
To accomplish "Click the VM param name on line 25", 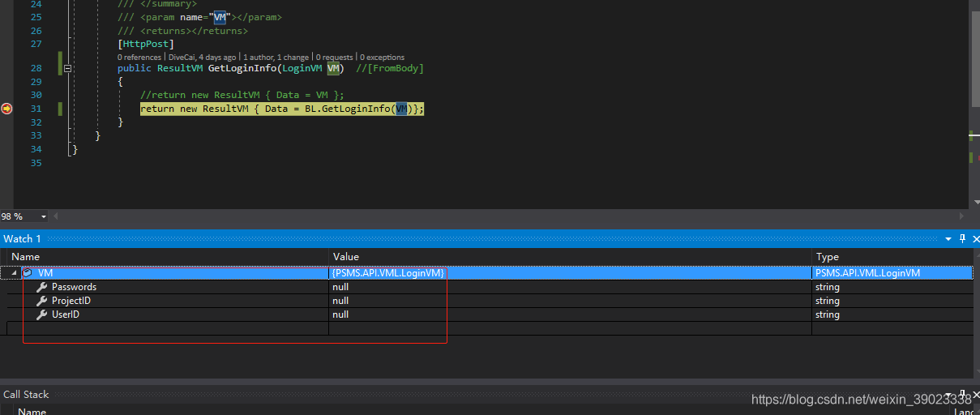I will [x=220, y=17].
